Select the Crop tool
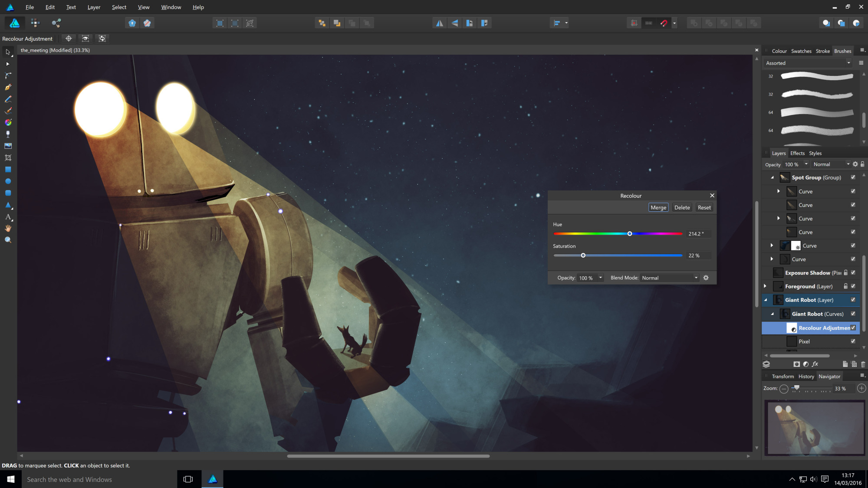 8,158
